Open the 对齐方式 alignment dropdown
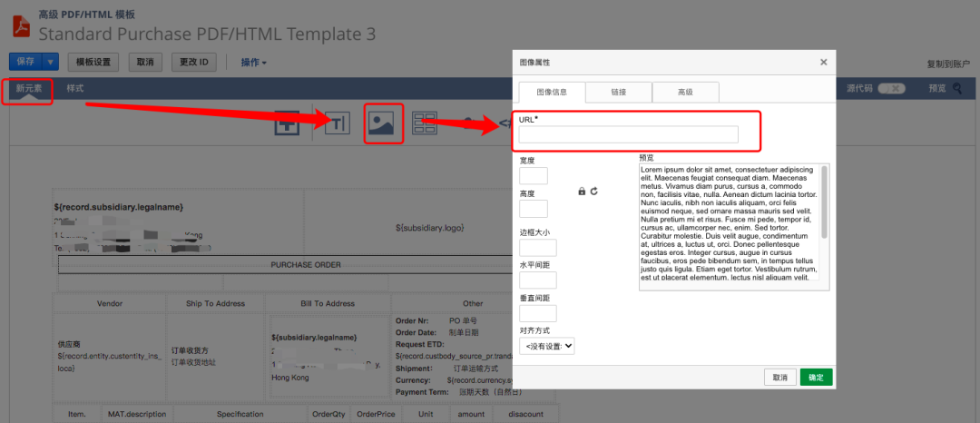This screenshot has height=423, width=980. 547,346
